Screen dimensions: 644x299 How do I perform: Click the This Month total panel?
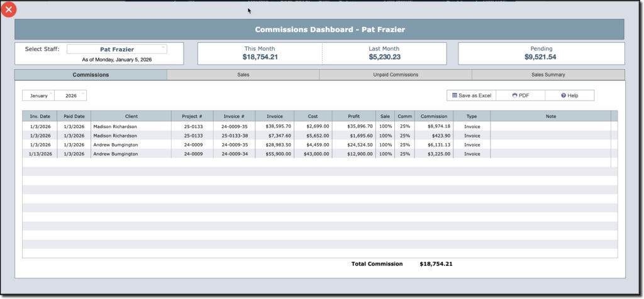(260, 53)
